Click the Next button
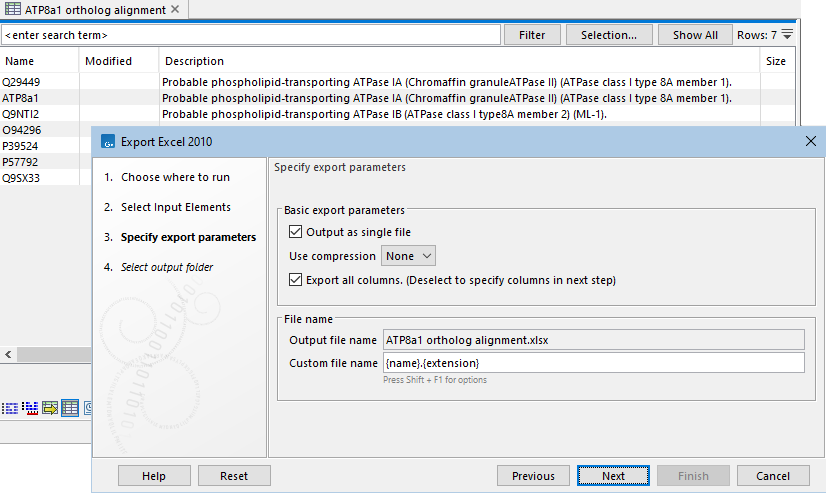The image size is (826, 493). 613,476
